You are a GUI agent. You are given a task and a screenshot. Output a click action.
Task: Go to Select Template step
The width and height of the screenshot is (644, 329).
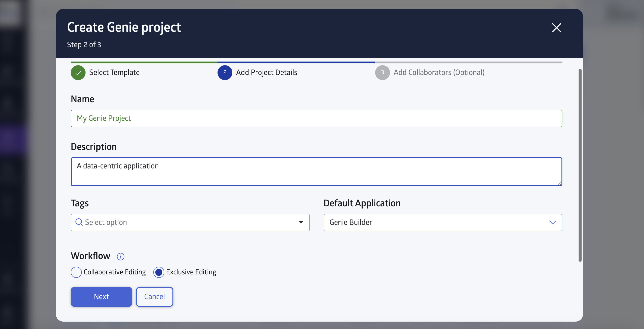point(114,73)
